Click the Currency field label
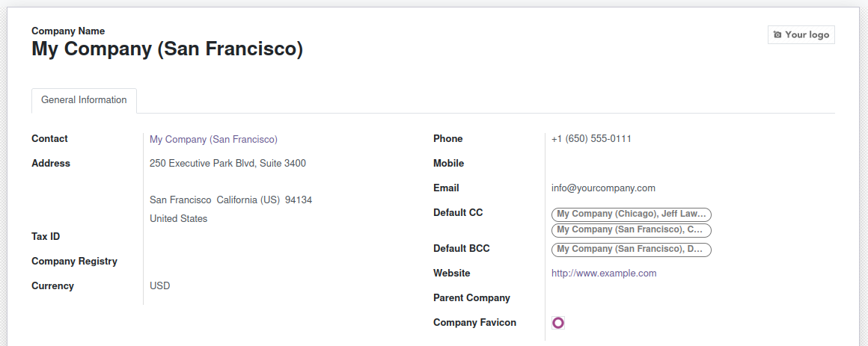Screen dimensions: 868x346 pos(52,285)
